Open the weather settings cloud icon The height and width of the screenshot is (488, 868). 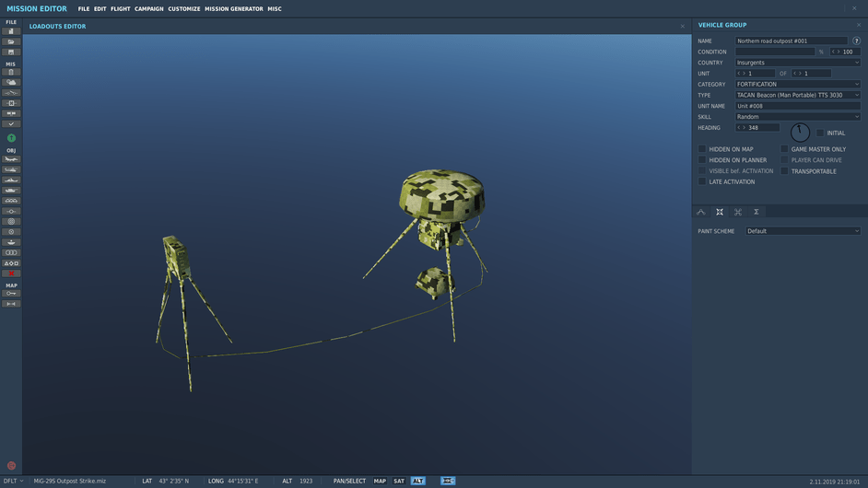[x=11, y=83]
